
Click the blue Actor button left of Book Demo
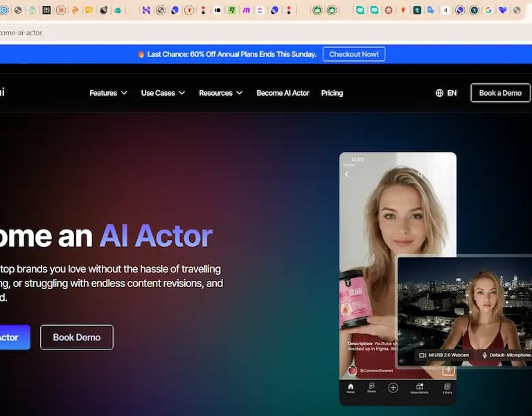14,337
